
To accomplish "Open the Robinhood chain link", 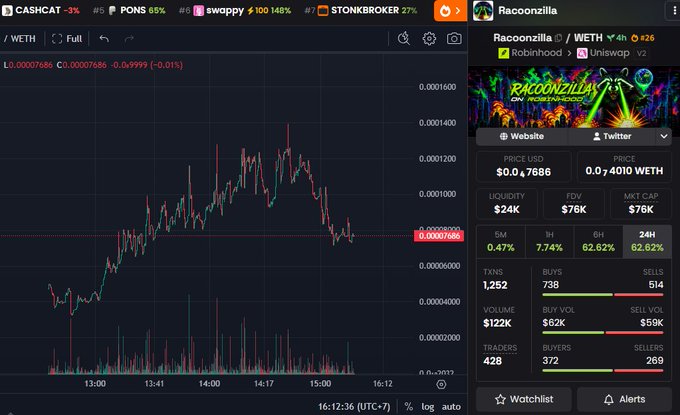I will click(530, 53).
